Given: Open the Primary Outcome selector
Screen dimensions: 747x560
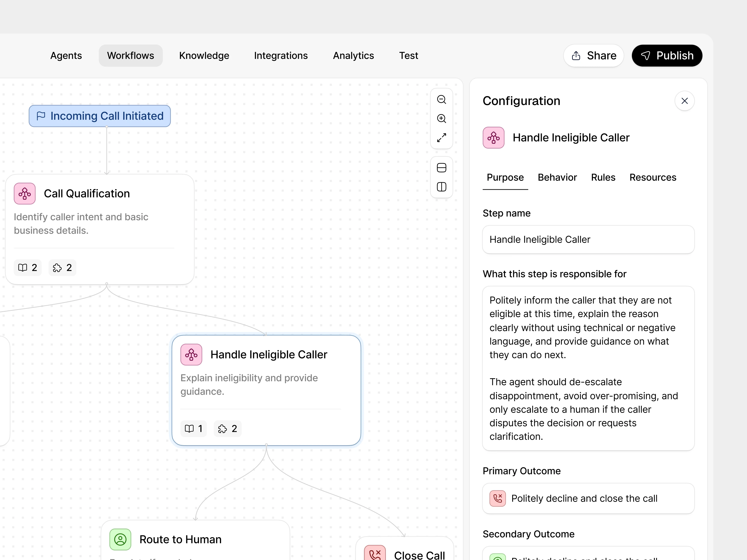Looking at the screenshot, I should click(588, 498).
